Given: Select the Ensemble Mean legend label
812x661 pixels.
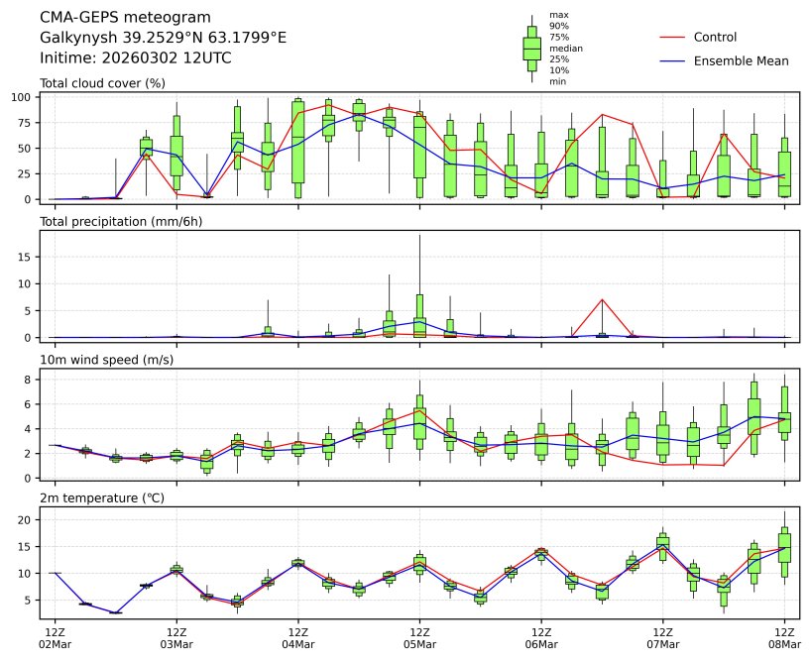Looking at the screenshot, I should point(741,61).
